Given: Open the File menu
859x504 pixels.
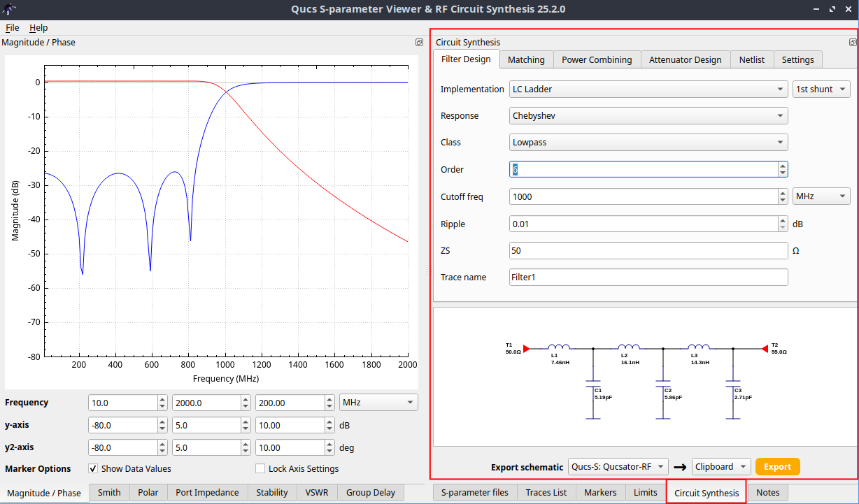Looking at the screenshot, I should point(12,27).
